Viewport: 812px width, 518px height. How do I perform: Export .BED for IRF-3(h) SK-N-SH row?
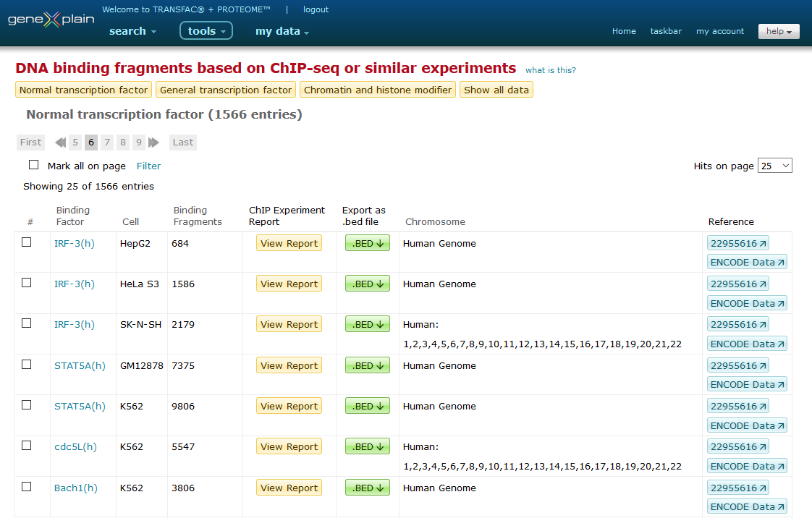[x=367, y=325]
